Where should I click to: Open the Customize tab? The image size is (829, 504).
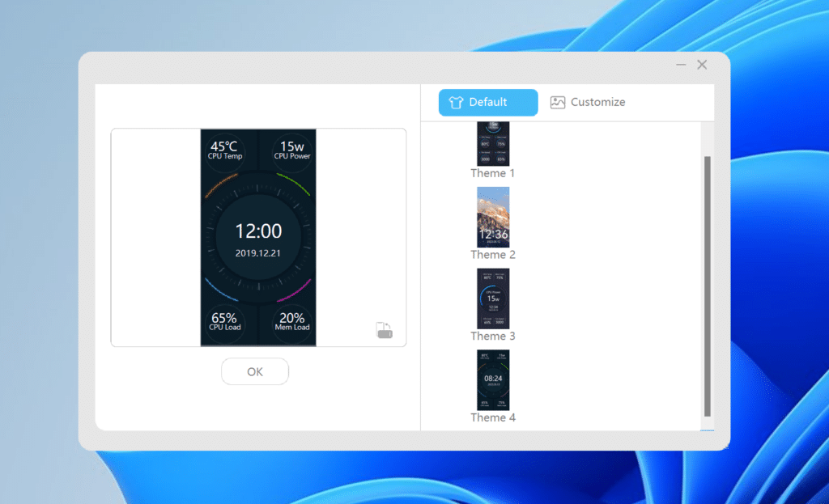[588, 102]
